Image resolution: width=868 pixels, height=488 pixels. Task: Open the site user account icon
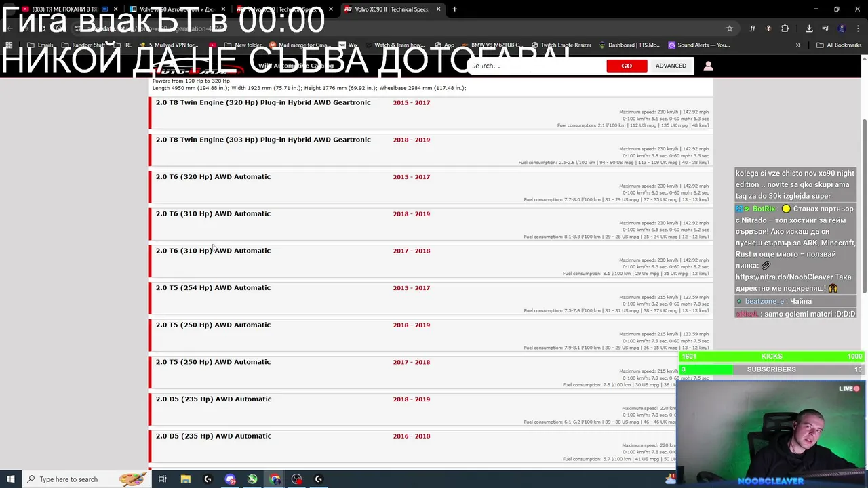(x=708, y=66)
